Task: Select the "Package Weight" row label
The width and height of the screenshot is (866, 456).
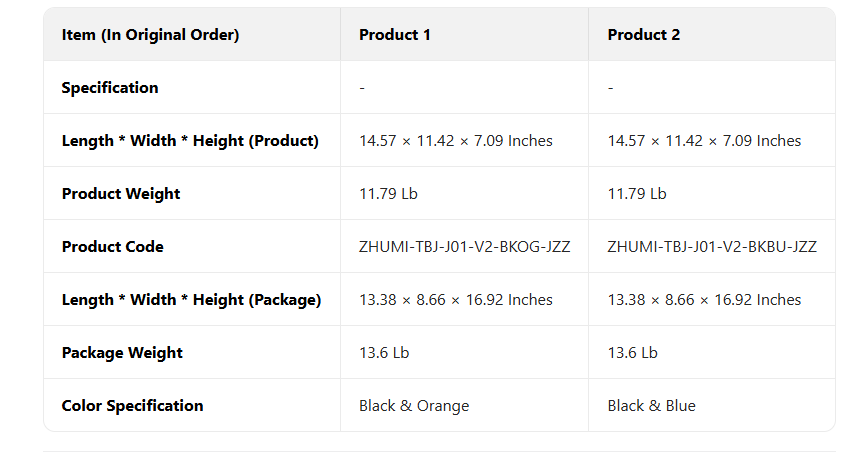Action: [x=122, y=353]
